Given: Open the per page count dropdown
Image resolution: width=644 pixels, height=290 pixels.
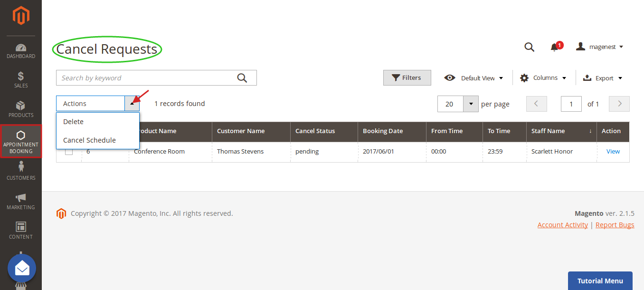Looking at the screenshot, I should [471, 104].
